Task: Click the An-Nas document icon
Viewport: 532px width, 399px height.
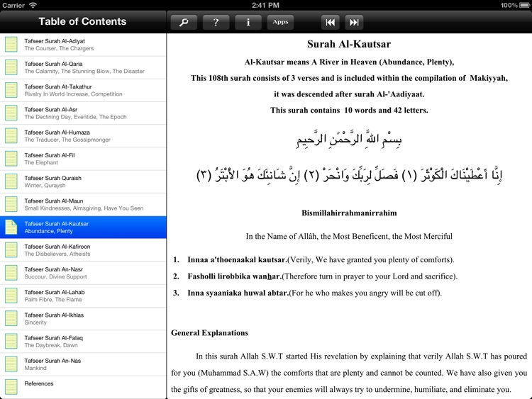Action: [x=11, y=364]
